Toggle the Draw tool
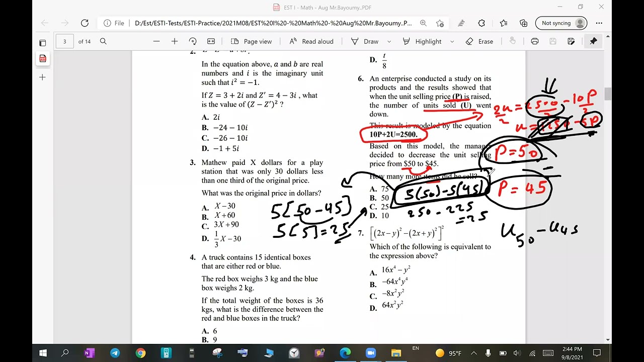Image resolution: width=644 pixels, height=362 pixels. [365, 41]
